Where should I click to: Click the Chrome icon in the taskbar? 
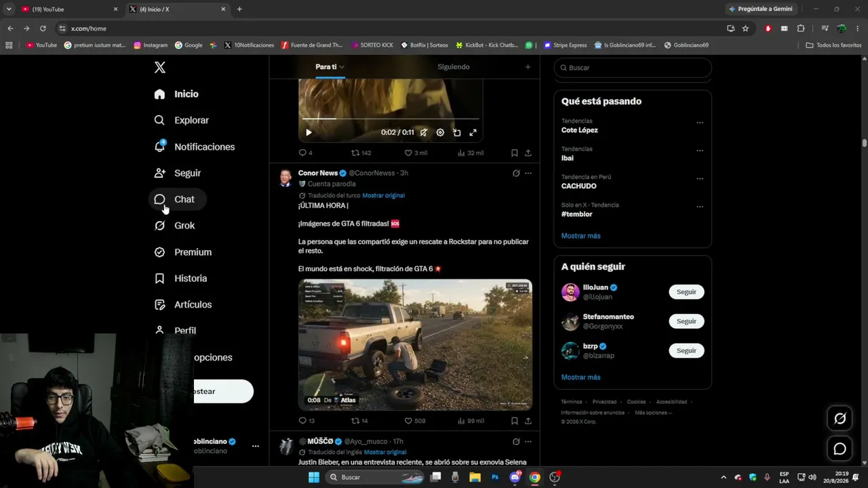(534, 477)
